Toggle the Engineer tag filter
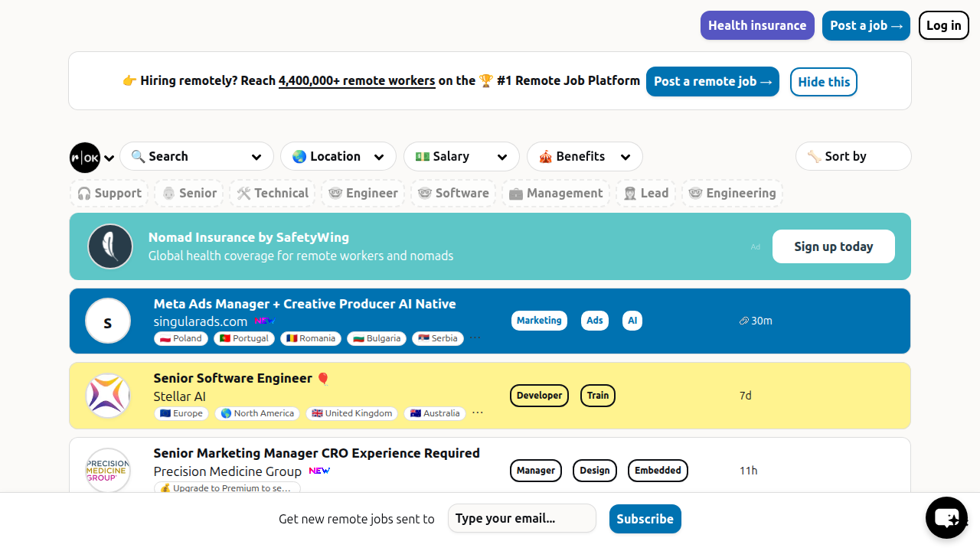Screen dimensions: 980x551 363,193
